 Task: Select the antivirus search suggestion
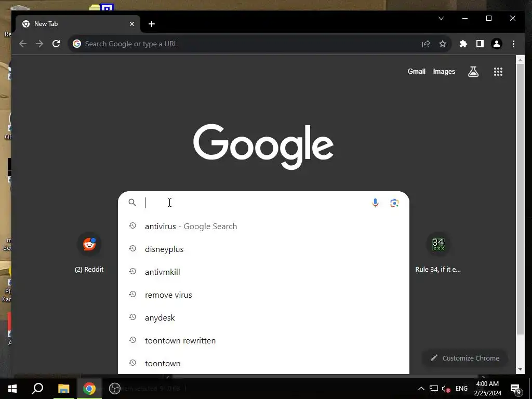coord(263,227)
